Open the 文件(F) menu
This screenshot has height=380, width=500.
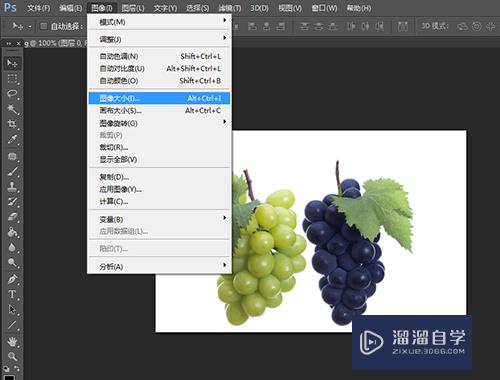coord(38,8)
